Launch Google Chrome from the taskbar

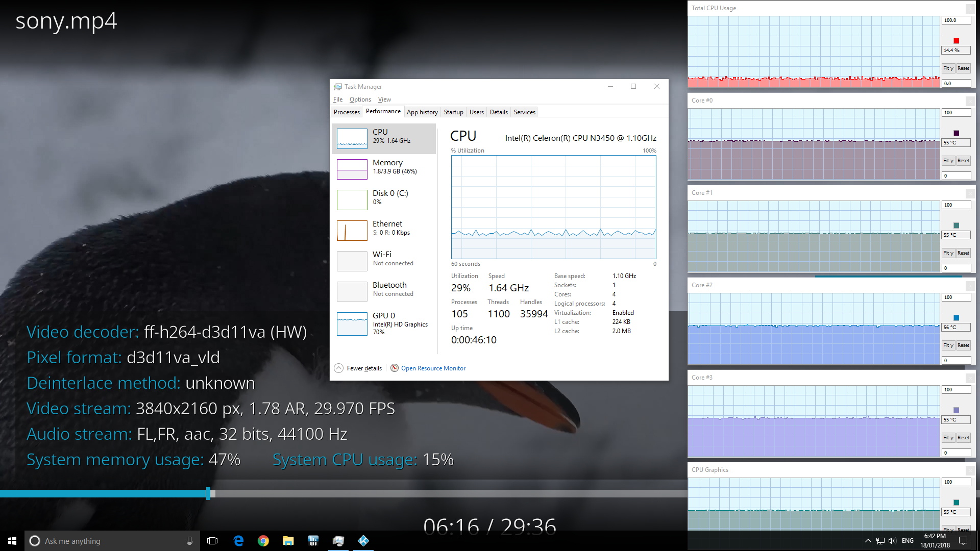(x=263, y=541)
